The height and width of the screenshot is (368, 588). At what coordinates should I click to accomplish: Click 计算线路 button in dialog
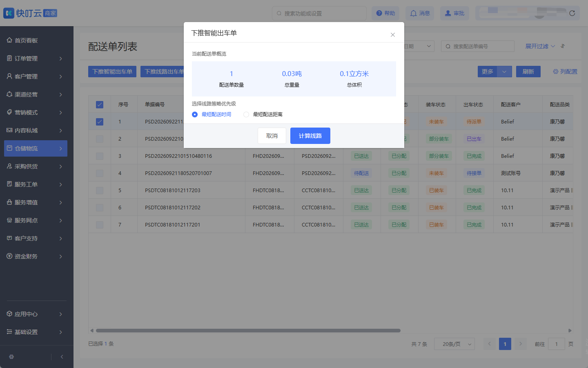[x=310, y=136]
